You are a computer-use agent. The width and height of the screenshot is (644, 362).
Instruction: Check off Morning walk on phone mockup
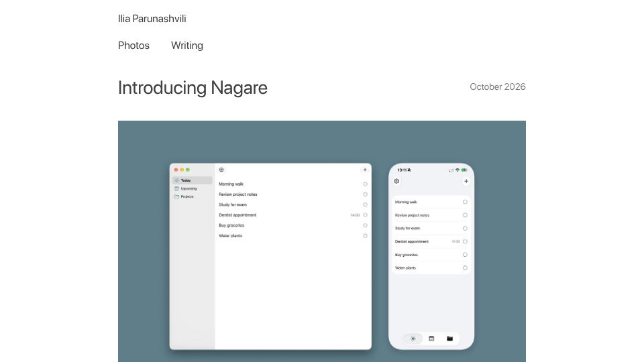point(465,202)
